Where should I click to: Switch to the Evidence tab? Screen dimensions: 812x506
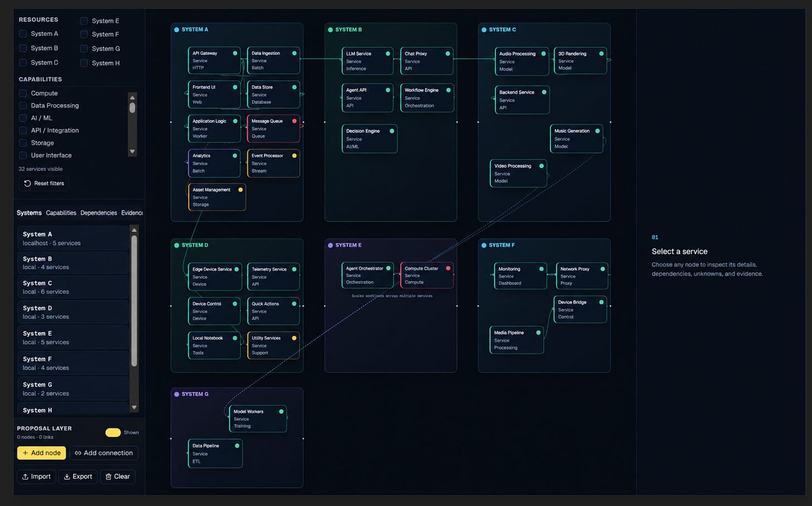[x=132, y=213]
